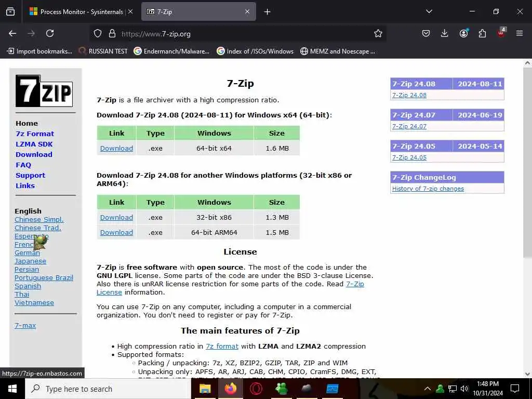Switch language to Chinese Simpl.

click(39, 220)
